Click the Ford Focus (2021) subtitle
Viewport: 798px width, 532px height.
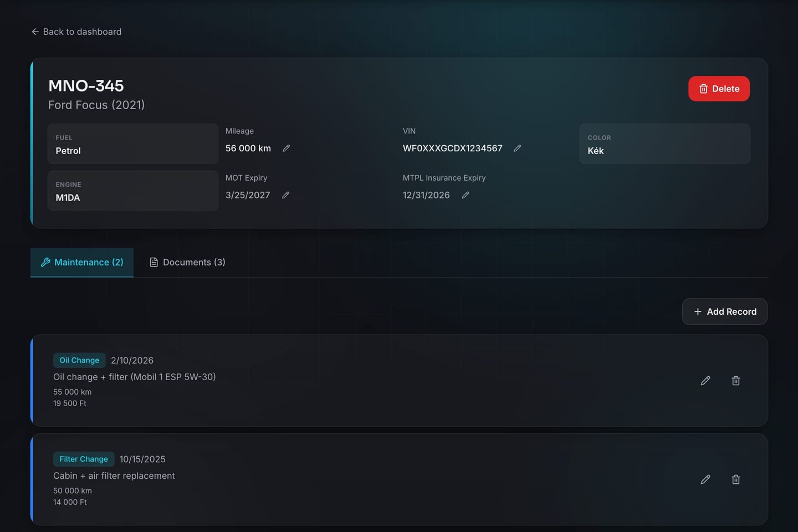click(x=96, y=105)
